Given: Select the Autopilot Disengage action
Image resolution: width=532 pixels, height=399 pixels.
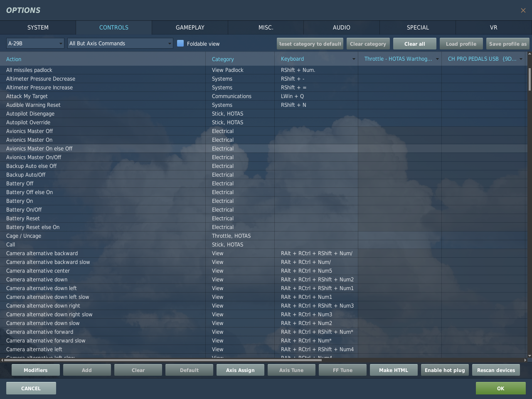Looking at the screenshot, I should click(264, 113).
